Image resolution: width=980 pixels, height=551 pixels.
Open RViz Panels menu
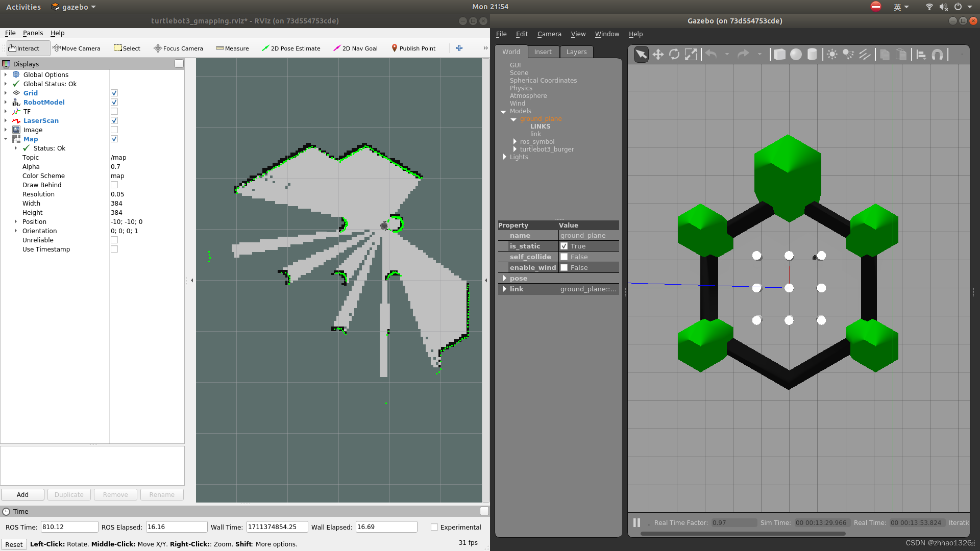(33, 33)
